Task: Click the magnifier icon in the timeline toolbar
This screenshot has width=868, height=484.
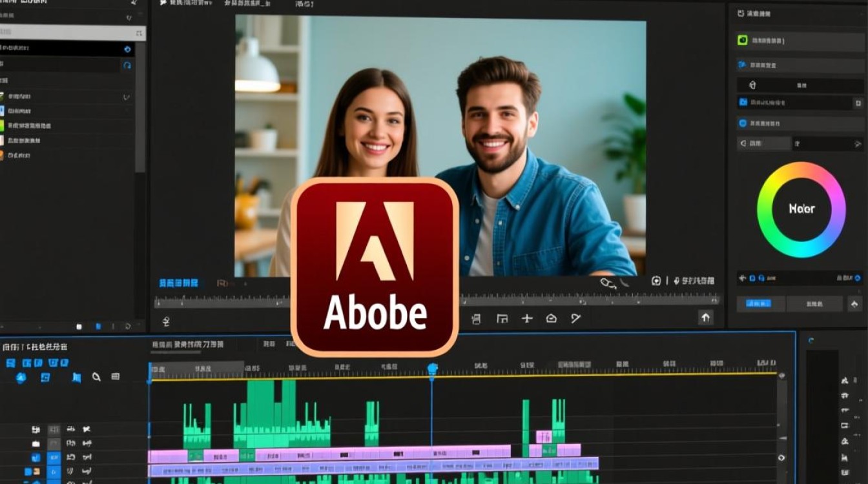Action: pos(96,378)
